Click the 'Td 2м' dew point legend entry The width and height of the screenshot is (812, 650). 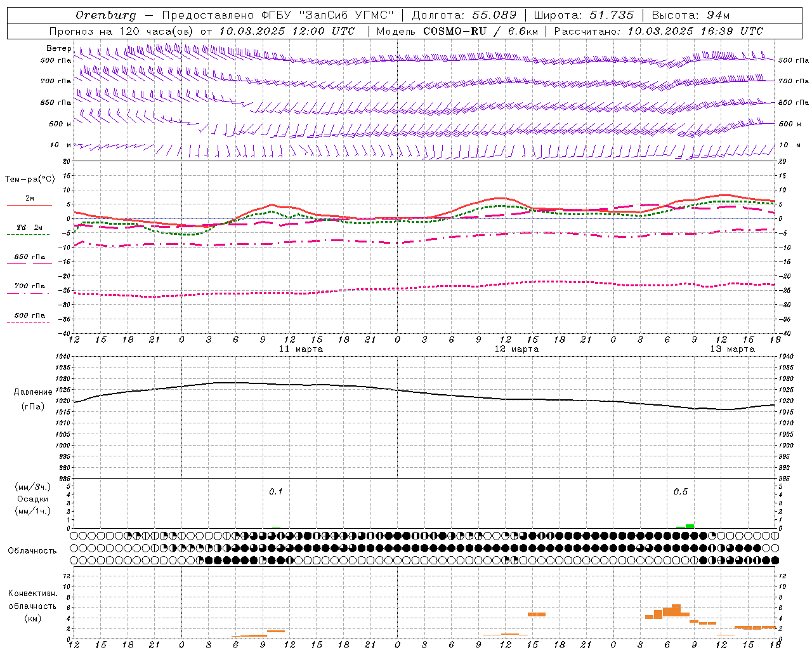(x=29, y=227)
